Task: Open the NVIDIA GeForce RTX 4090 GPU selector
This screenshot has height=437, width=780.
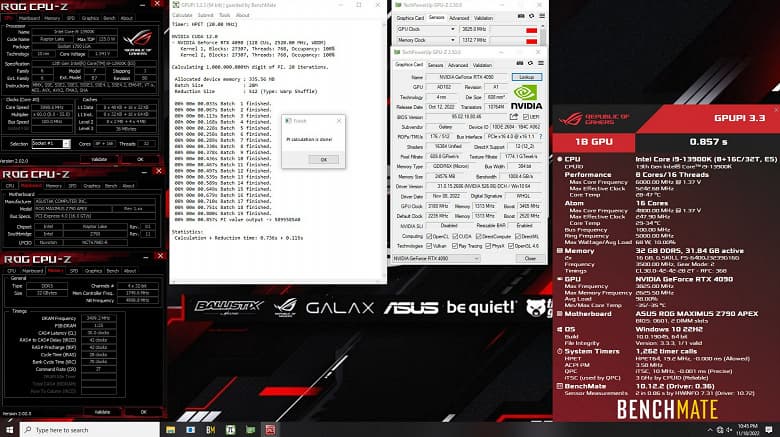Action: coord(436,258)
